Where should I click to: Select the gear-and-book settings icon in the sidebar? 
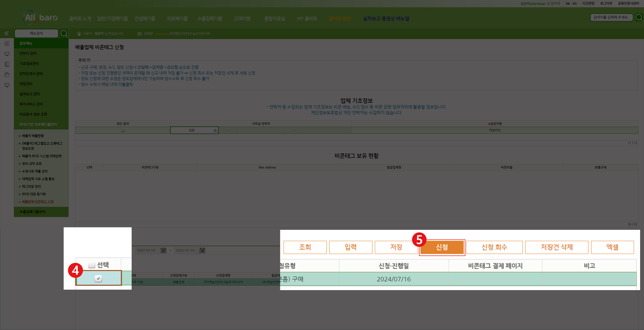click(7, 64)
